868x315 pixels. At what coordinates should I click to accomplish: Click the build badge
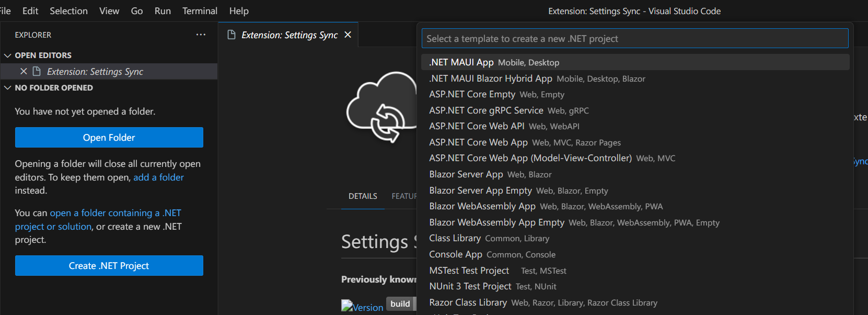[400, 303]
